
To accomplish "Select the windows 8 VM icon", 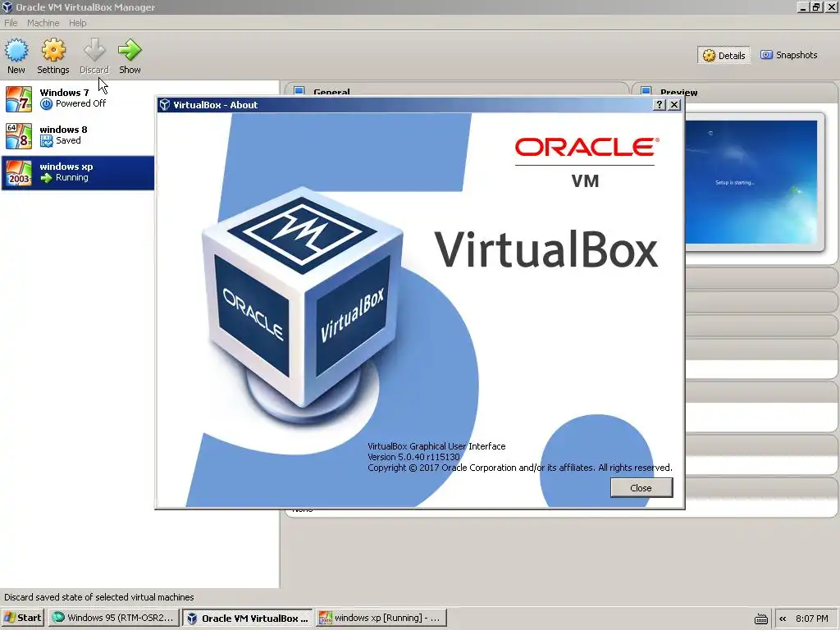I will [19, 136].
